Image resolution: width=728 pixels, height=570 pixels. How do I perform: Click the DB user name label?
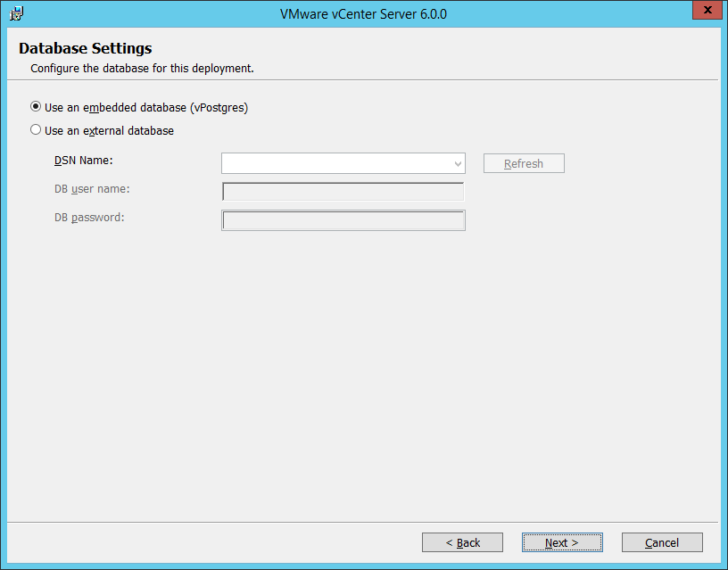click(92, 189)
